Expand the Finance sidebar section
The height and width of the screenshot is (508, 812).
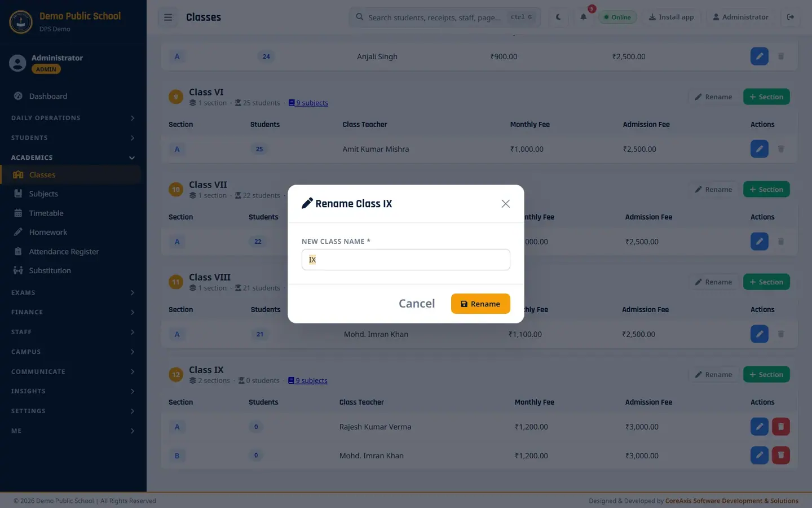point(73,312)
